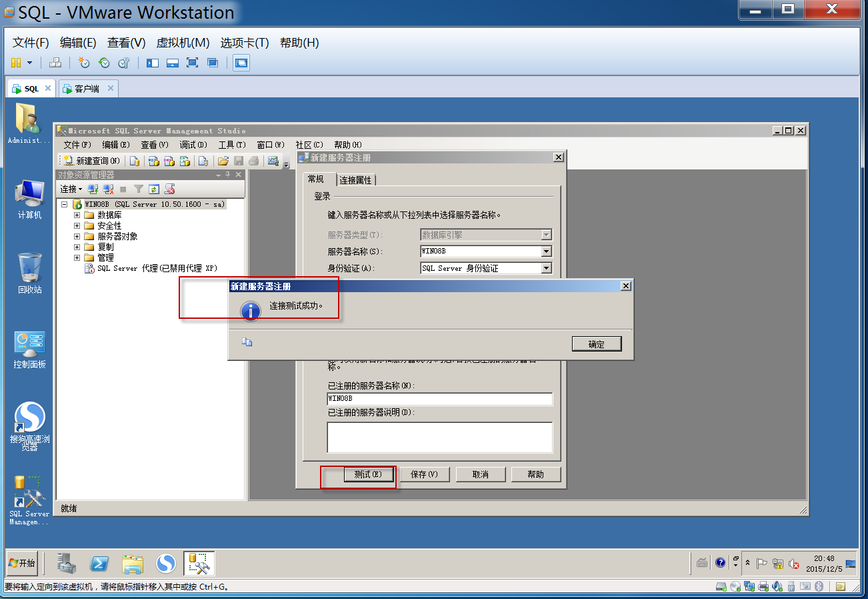This screenshot has height=599, width=868.
Task: Click the copy message icon in the success dialog
Action: [x=247, y=342]
